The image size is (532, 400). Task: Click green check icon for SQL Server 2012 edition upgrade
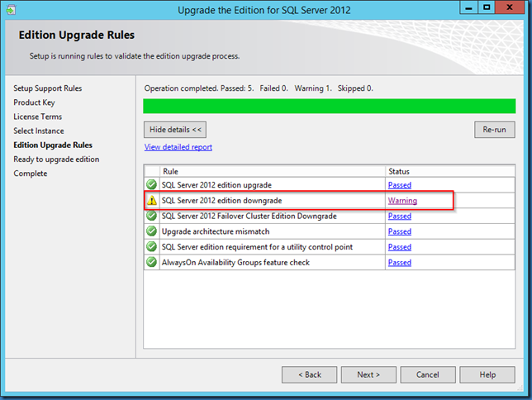(x=151, y=184)
